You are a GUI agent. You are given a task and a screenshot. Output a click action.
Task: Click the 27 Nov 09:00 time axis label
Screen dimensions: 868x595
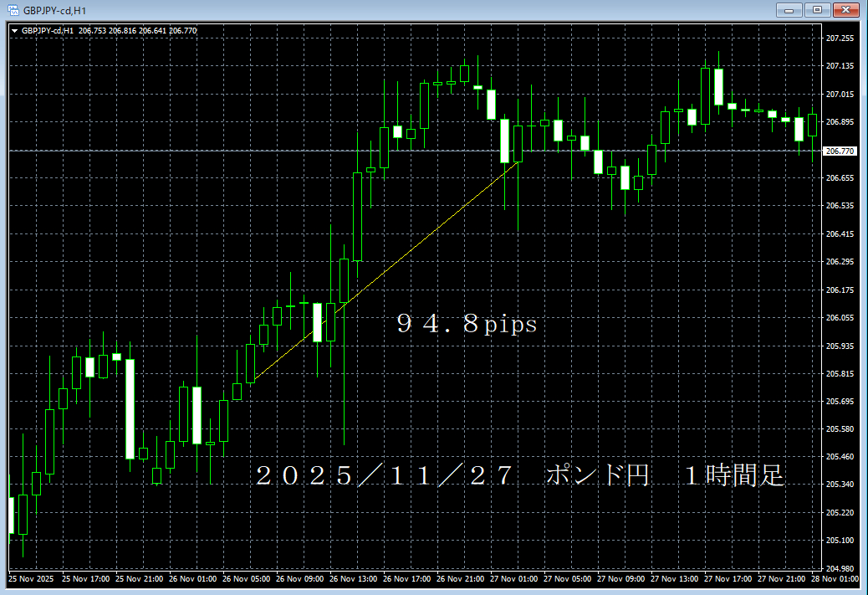pos(621,579)
